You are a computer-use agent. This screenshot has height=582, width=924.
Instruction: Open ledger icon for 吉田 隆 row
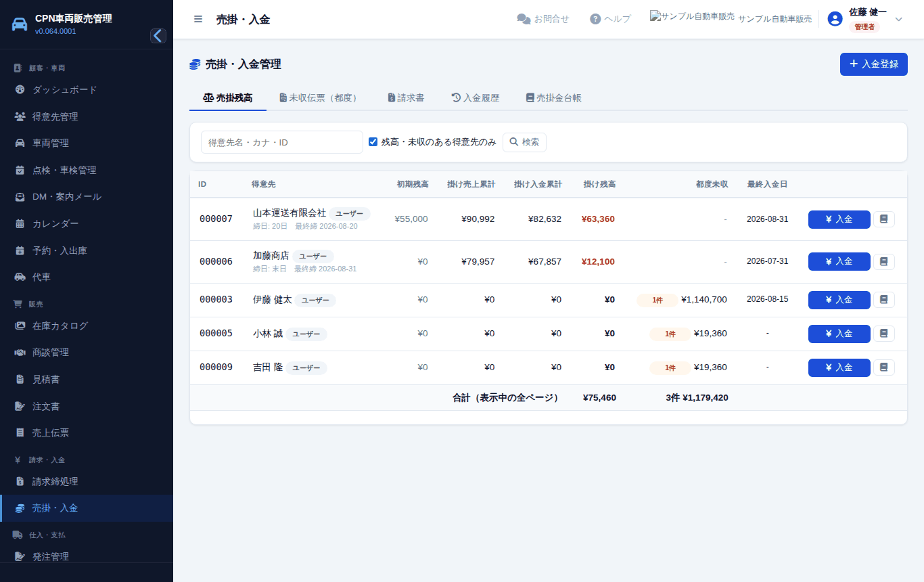pos(883,367)
